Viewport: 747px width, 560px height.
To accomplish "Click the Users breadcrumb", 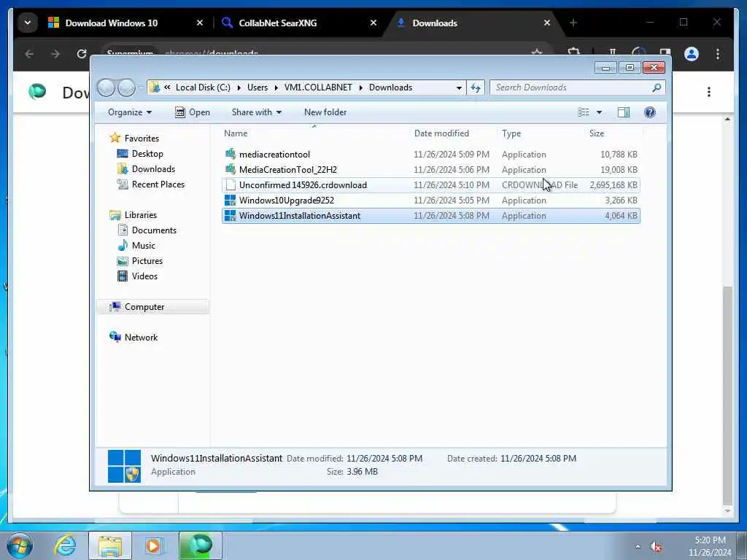I will coord(258,87).
